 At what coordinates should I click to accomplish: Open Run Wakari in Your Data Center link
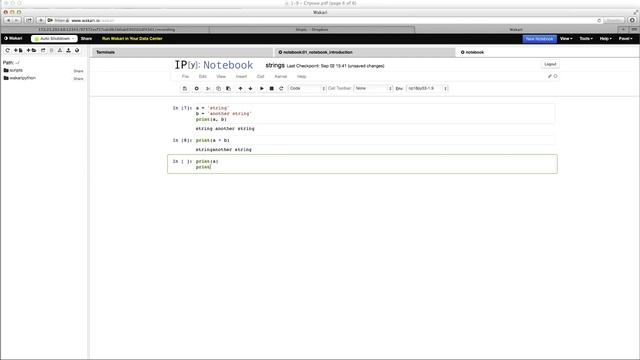[x=132, y=39]
